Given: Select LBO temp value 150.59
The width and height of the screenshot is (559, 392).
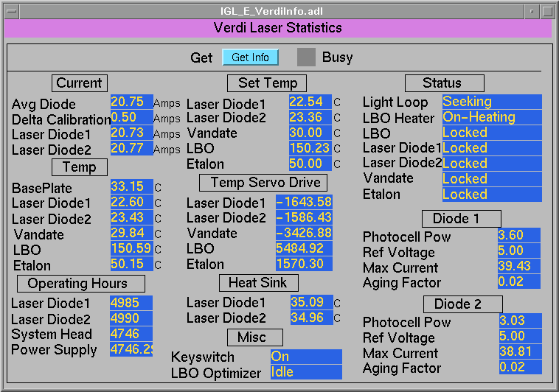Looking at the screenshot, I should [131, 248].
